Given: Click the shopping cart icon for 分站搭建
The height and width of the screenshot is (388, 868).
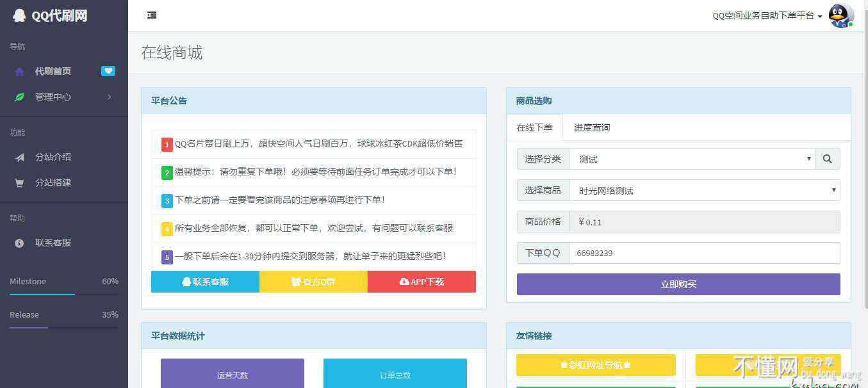Looking at the screenshot, I should point(20,183).
